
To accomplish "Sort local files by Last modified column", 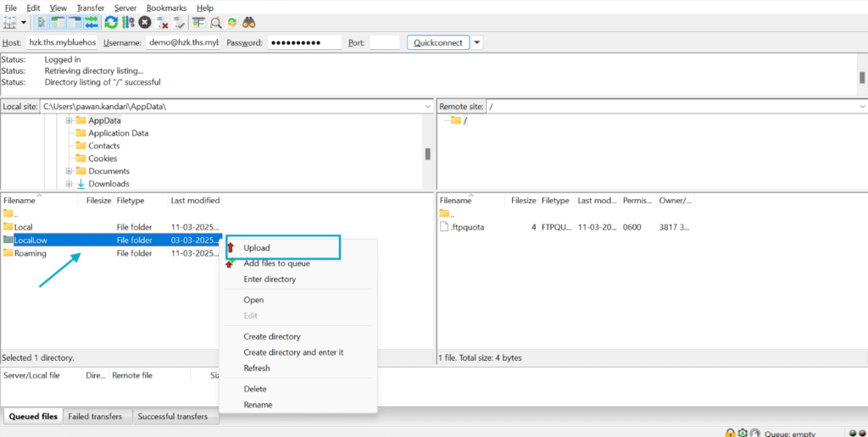I will [195, 200].
